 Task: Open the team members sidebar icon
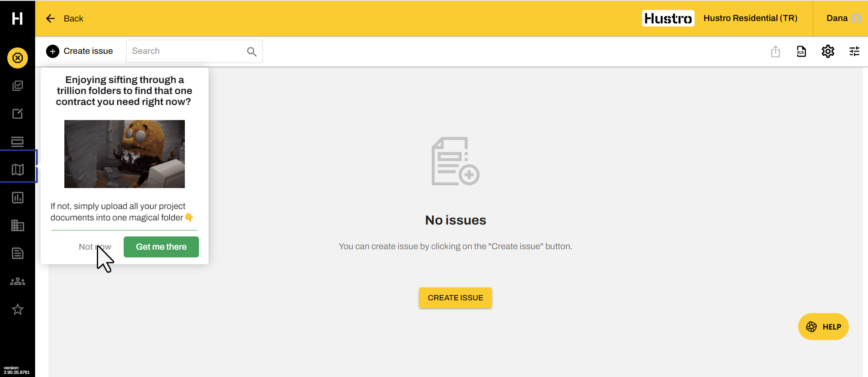point(17,281)
